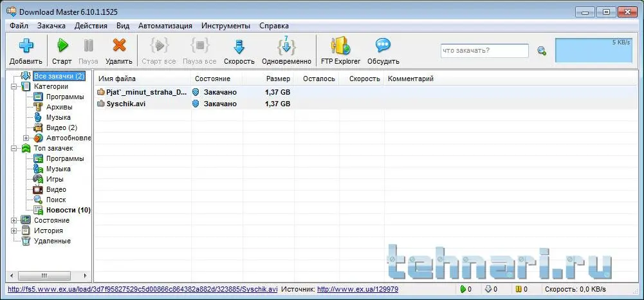Click the search magnifier icon next to the search field
The image size is (644, 300).
(542, 51)
